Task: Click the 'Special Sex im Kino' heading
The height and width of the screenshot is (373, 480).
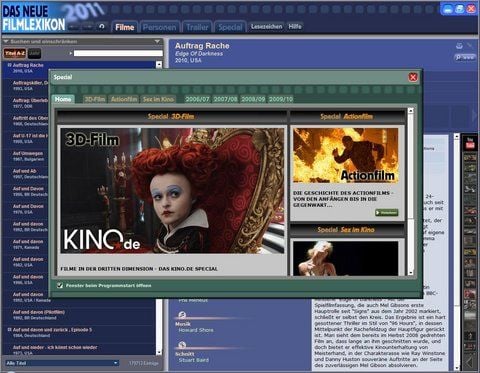Action: tap(346, 230)
